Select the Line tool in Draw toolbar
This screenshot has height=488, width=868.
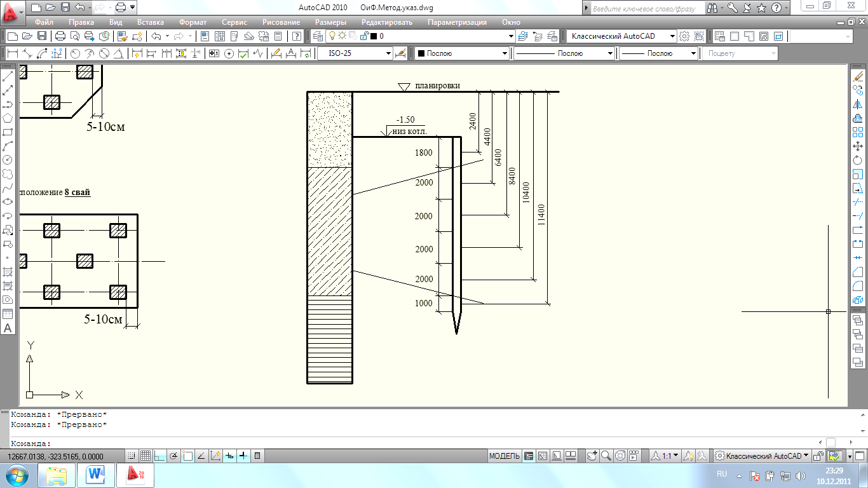click(x=8, y=77)
